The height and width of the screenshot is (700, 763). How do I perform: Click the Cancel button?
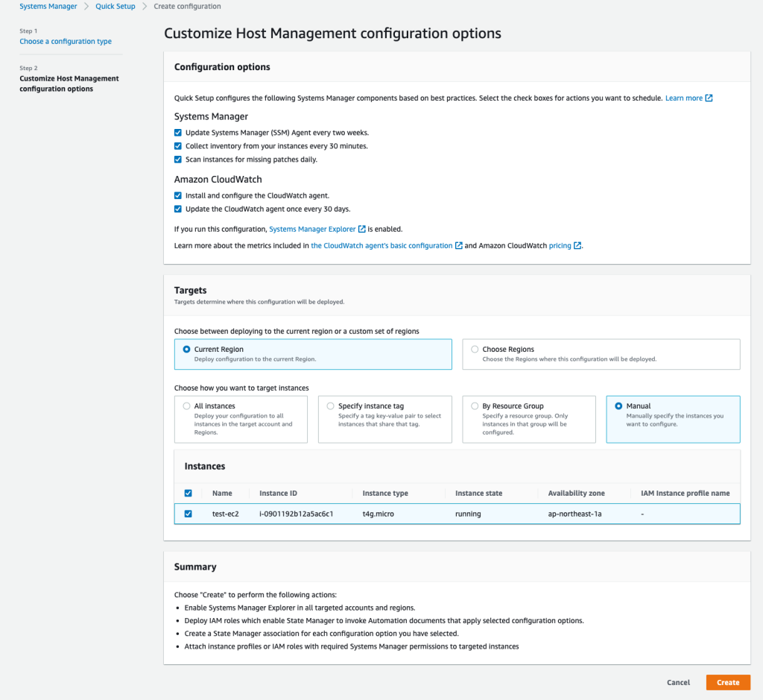click(x=678, y=682)
